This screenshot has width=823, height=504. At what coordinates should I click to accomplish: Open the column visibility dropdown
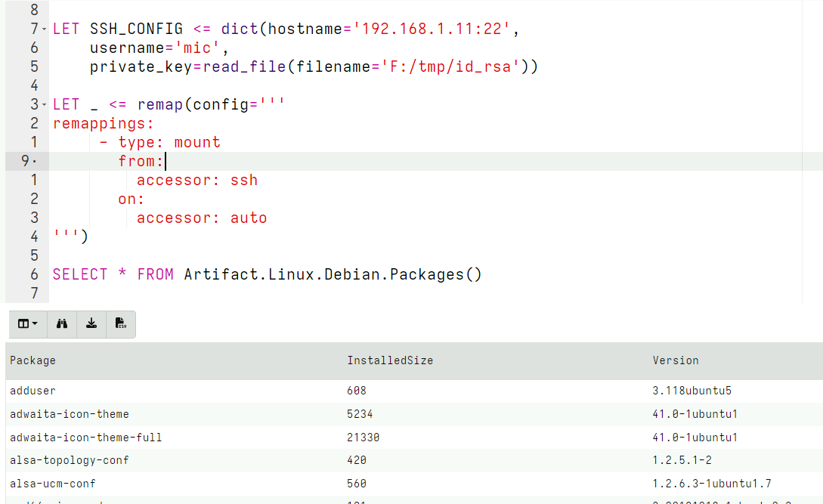coord(27,323)
